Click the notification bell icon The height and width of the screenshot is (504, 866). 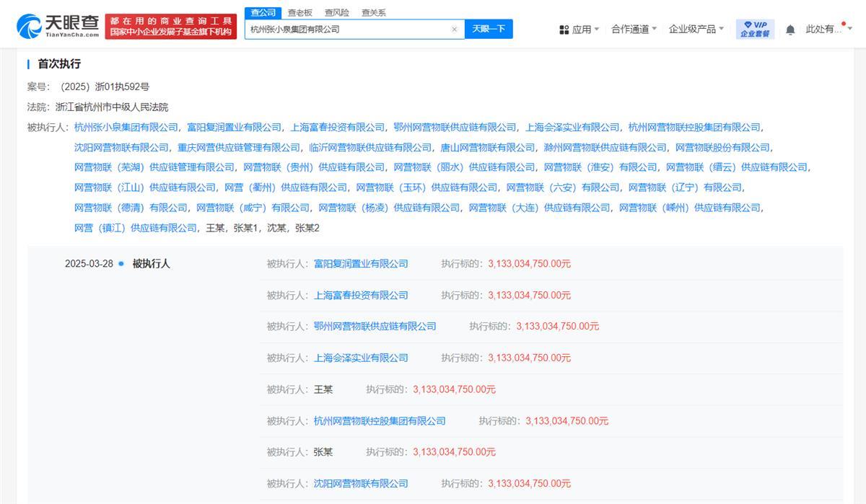click(791, 29)
